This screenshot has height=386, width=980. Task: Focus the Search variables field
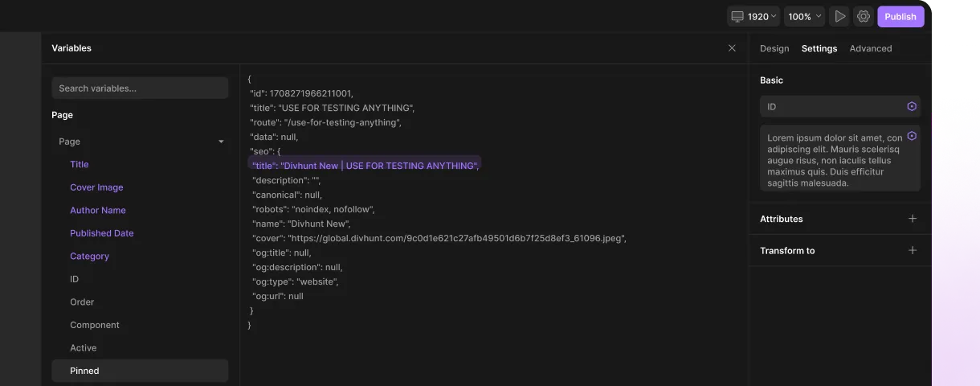pos(140,88)
